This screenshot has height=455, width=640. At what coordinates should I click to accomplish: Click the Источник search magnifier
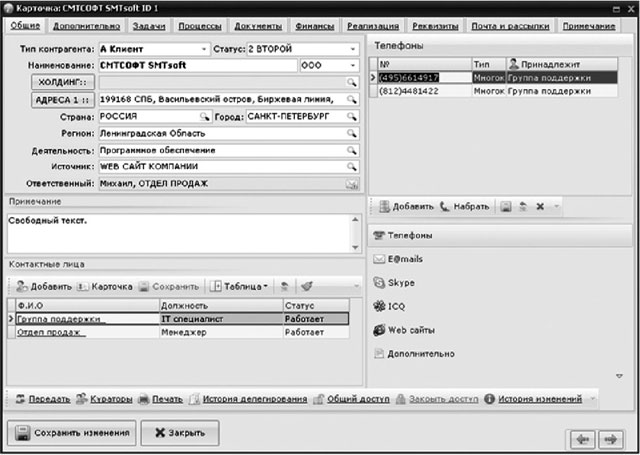[351, 167]
